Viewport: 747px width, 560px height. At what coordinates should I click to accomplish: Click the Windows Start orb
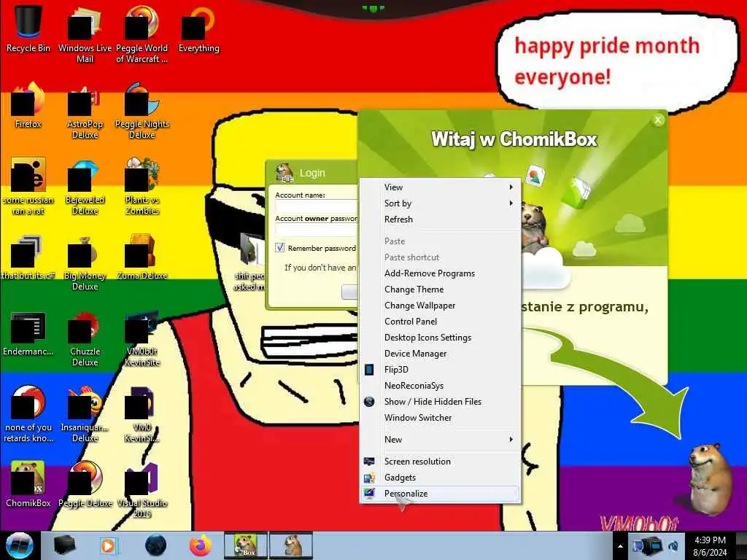(20, 545)
